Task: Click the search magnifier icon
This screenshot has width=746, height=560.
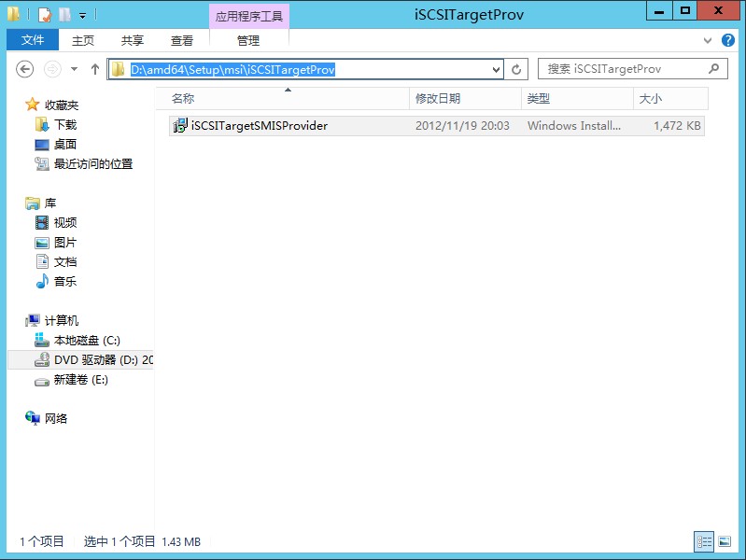Action: (713, 69)
